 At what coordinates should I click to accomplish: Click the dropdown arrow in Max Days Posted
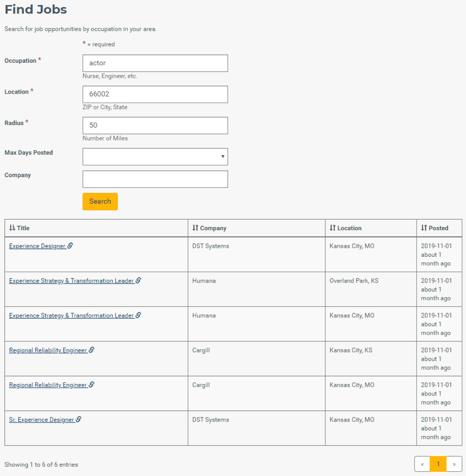223,157
